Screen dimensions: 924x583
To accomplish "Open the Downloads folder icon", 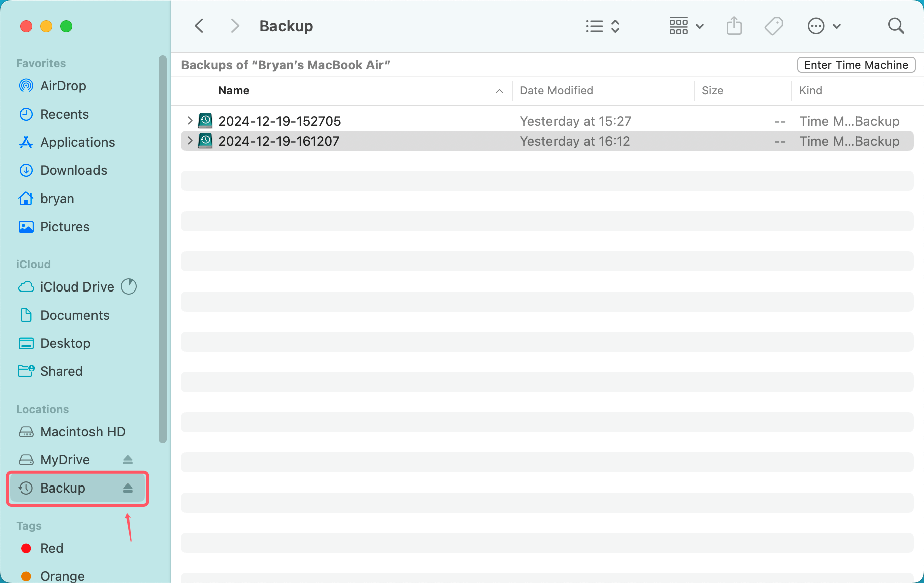I will tap(26, 170).
